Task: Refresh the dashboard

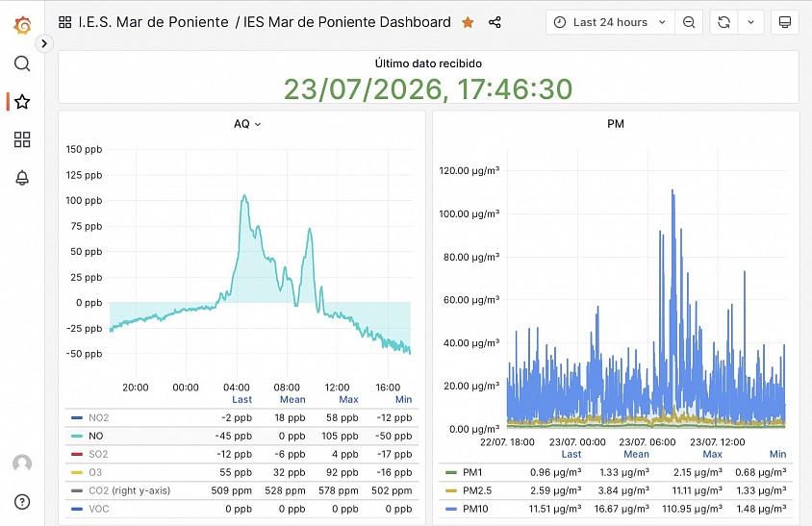Action: coord(723,22)
